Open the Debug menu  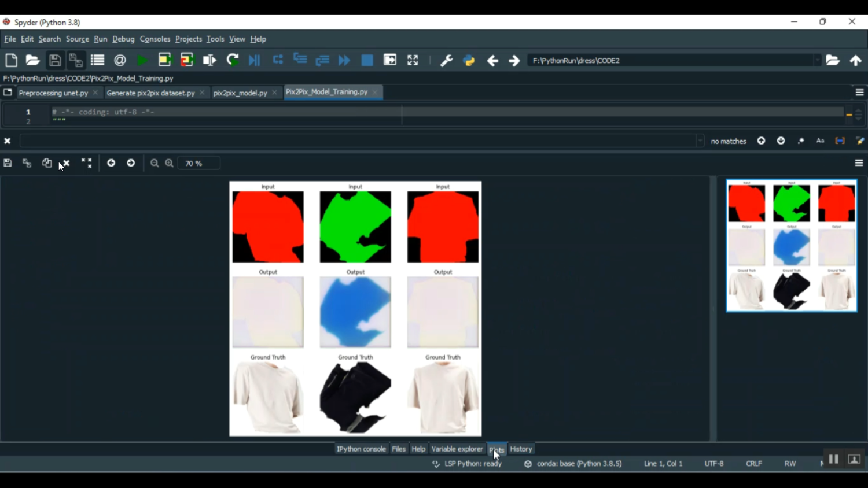tap(123, 39)
